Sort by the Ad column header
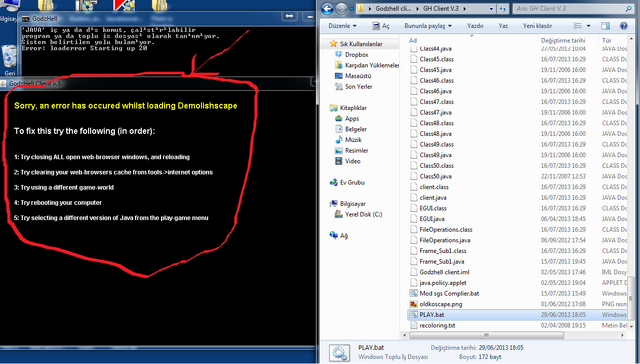 click(413, 40)
